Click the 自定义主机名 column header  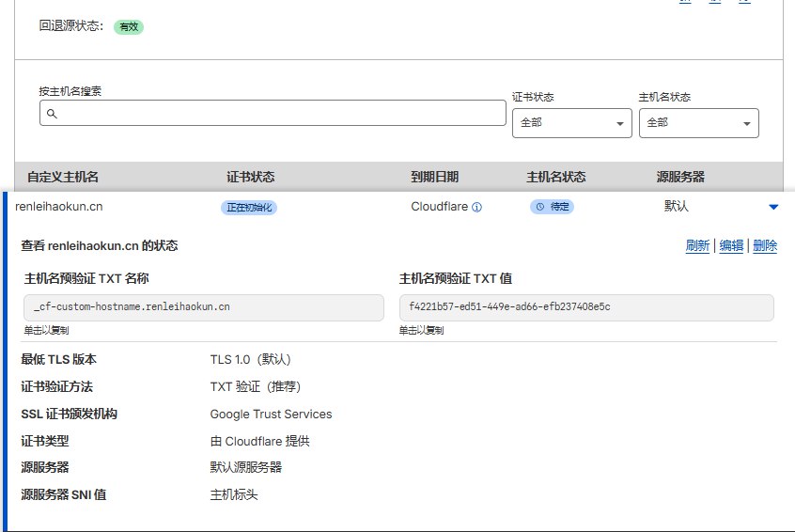point(63,177)
